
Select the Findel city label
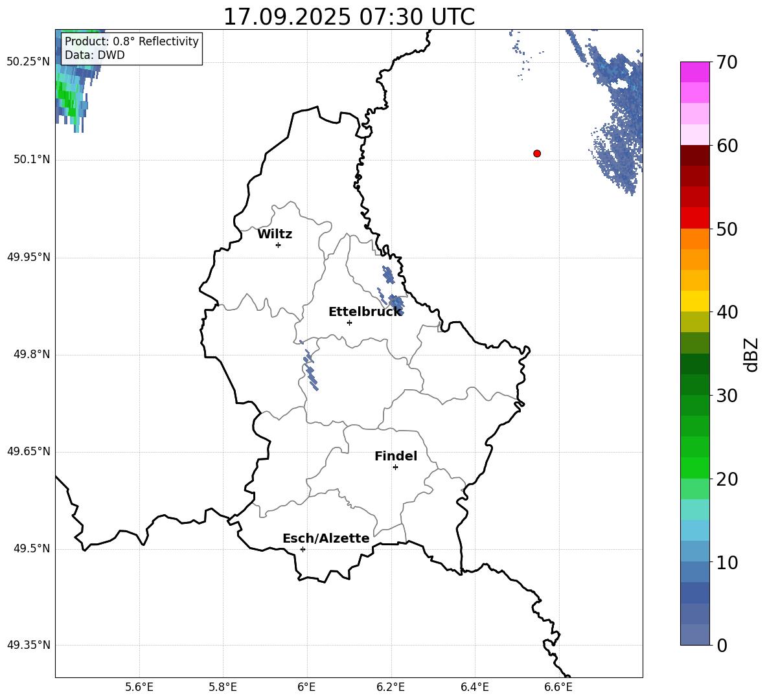[396, 456]
